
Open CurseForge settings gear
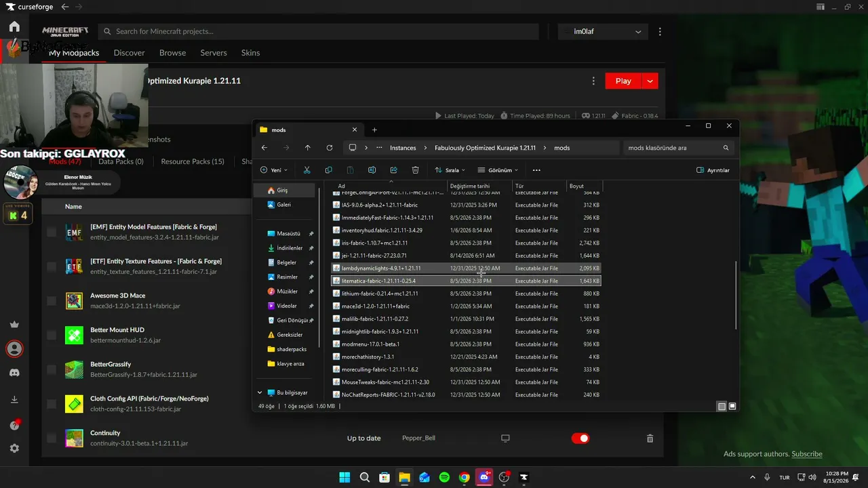coord(14,449)
